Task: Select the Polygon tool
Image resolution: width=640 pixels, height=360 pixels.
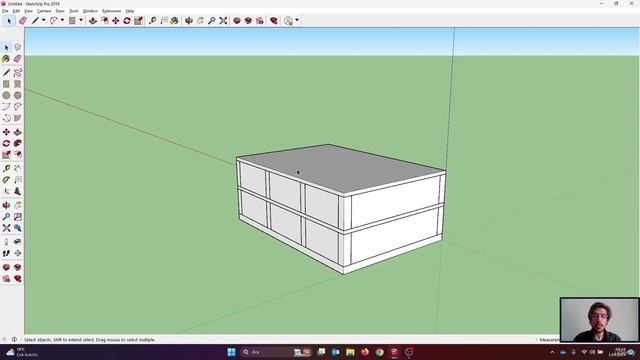Action: 18,96
